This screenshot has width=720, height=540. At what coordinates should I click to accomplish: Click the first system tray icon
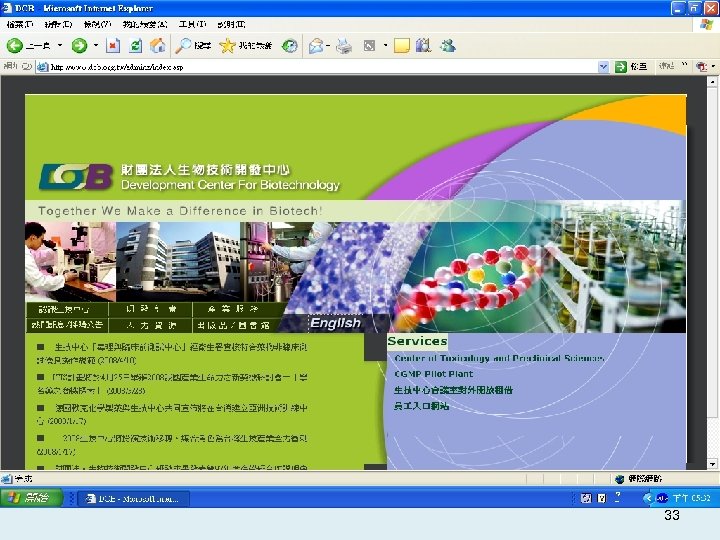point(586,498)
